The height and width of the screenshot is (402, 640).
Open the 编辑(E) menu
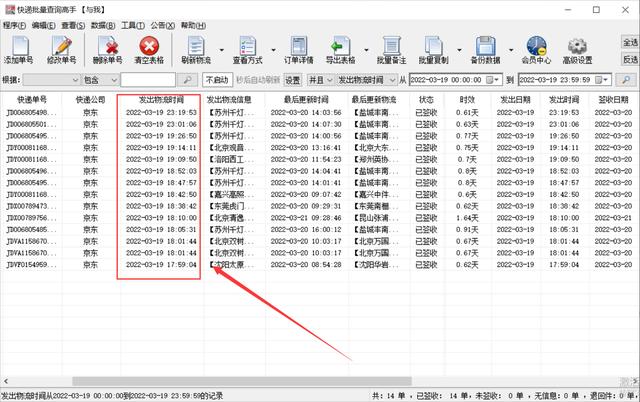click(x=44, y=25)
